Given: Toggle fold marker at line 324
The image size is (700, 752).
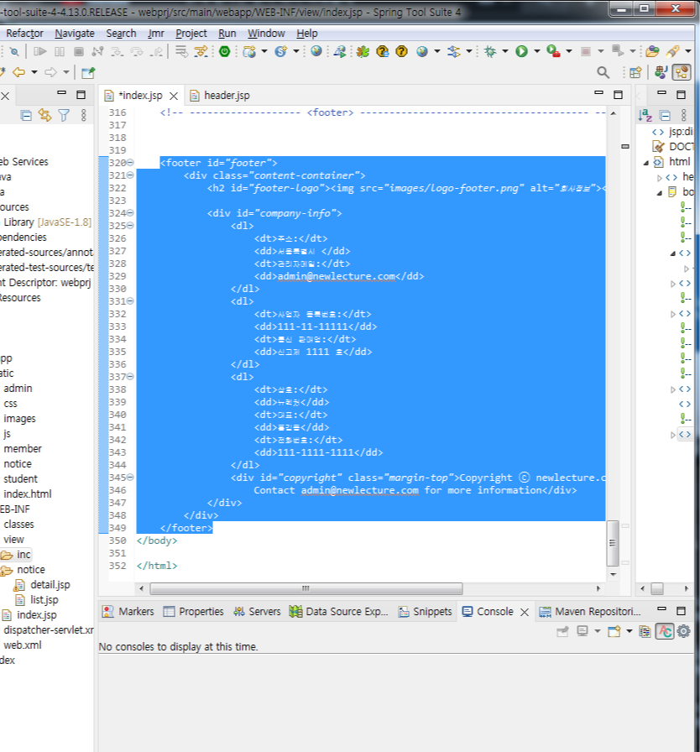Looking at the screenshot, I should pyautogui.click(x=130, y=213).
